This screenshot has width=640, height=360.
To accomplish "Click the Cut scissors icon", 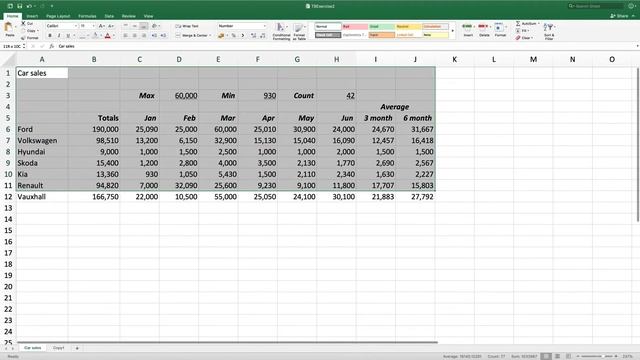I will pyautogui.click(x=24, y=24).
